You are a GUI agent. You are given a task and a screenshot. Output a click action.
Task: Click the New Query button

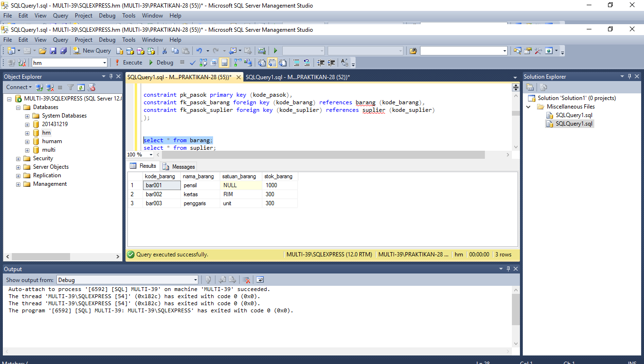[91, 51]
